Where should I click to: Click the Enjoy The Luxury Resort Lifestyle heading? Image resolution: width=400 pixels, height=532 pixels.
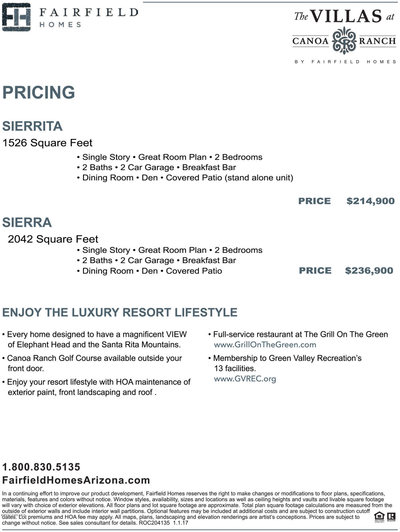pos(120,312)
